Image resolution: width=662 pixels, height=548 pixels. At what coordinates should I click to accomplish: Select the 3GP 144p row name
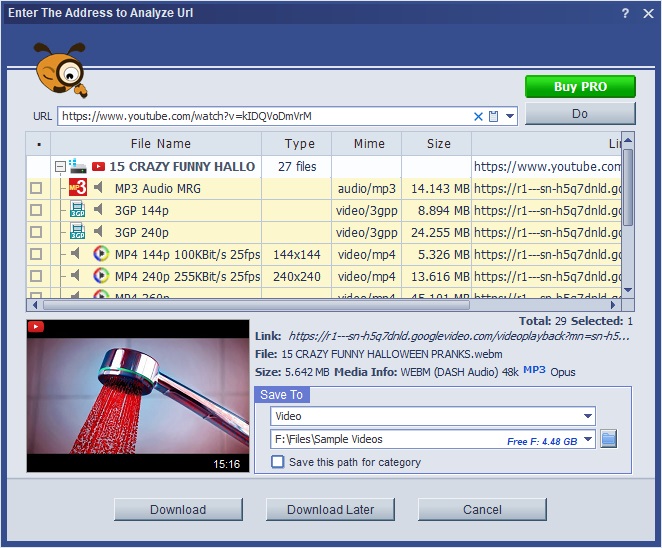141,210
